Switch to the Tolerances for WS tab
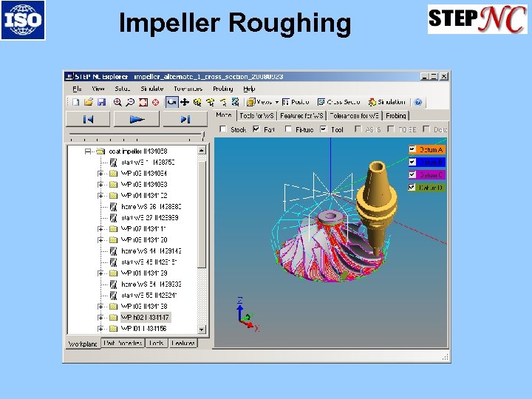 (x=354, y=116)
